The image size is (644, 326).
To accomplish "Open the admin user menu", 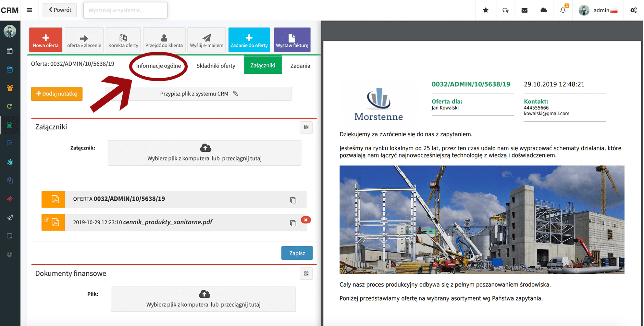I will 598,10.
